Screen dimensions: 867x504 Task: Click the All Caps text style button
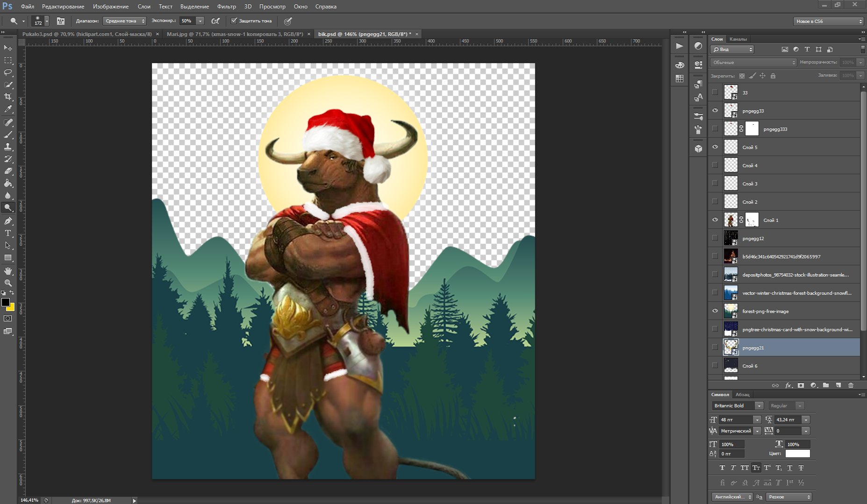(745, 468)
